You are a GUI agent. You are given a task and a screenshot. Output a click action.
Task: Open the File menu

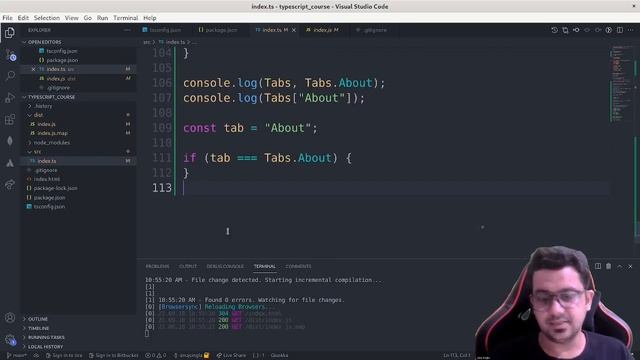[x=7, y=18]
